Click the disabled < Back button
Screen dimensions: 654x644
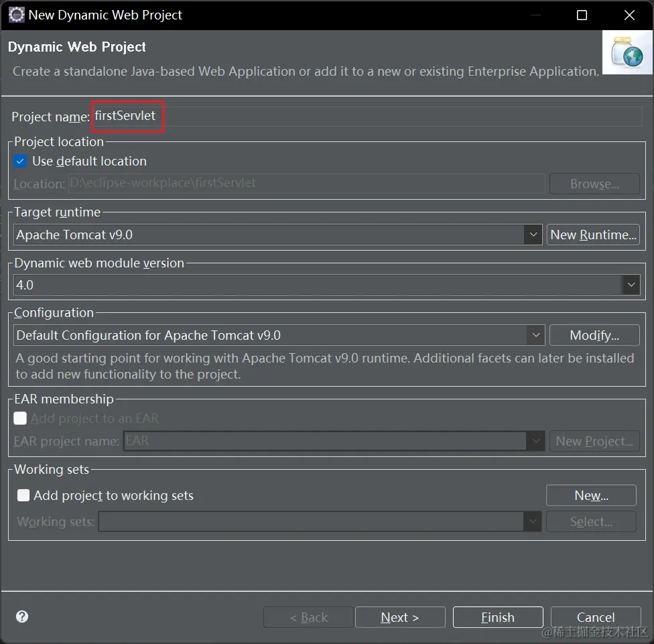[x=308, y=617]
